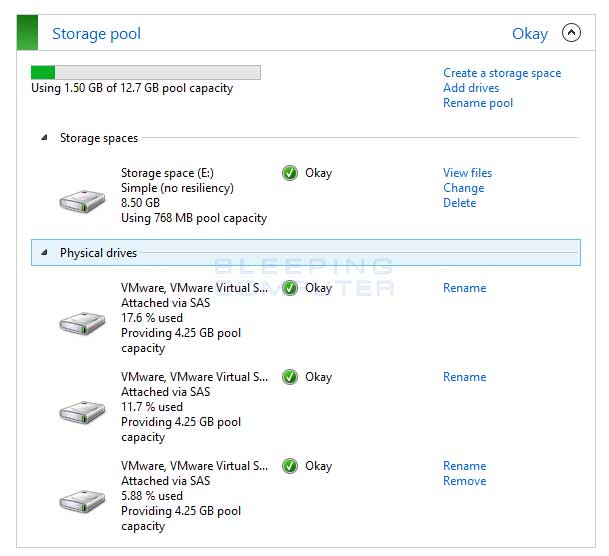Screen dimensions: 609x556
Task: Click the pool capacity usage bar
Action: [x=146, y=72]
